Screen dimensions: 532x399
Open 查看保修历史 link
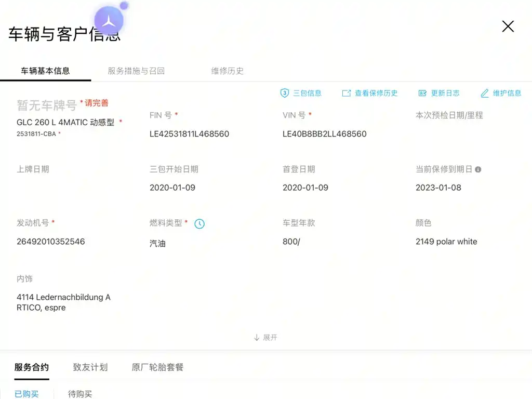pos(376,93)
